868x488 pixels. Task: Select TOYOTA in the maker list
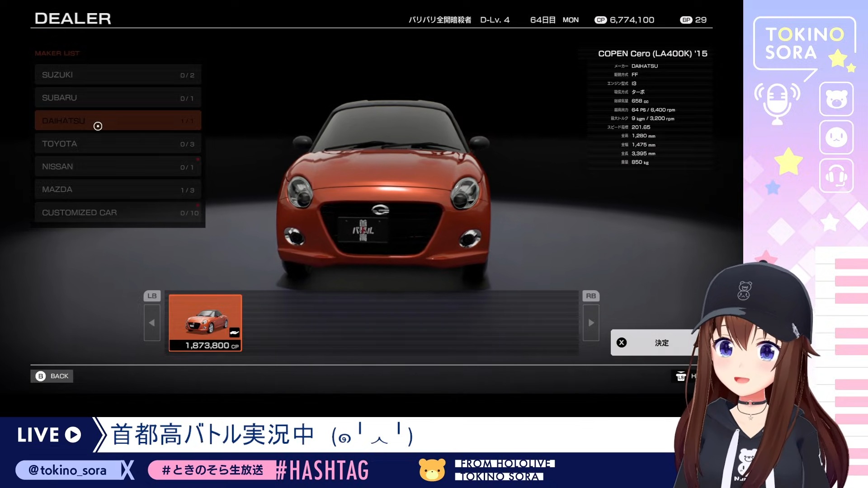pyautogui.click(x=118, y=144)
